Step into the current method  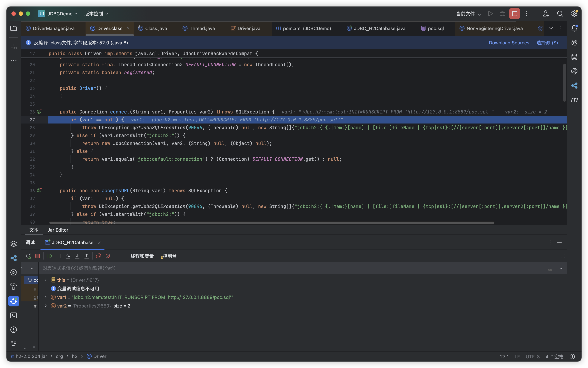[77, 256]
